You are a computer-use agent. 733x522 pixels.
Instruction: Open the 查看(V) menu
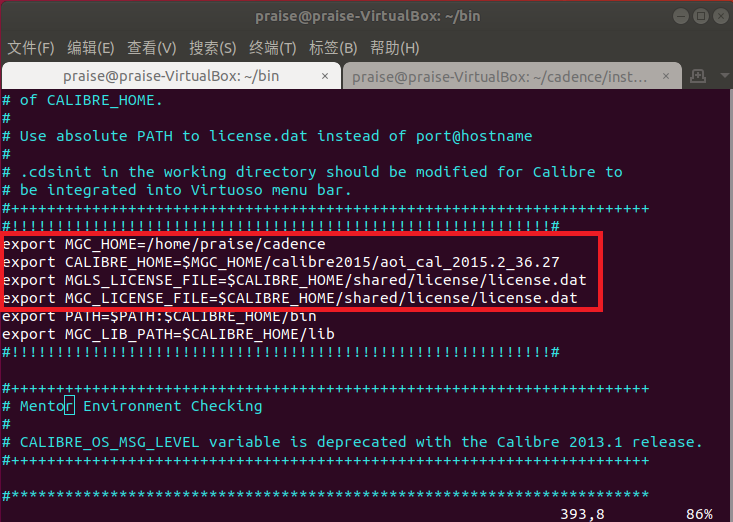pos(151,48)
